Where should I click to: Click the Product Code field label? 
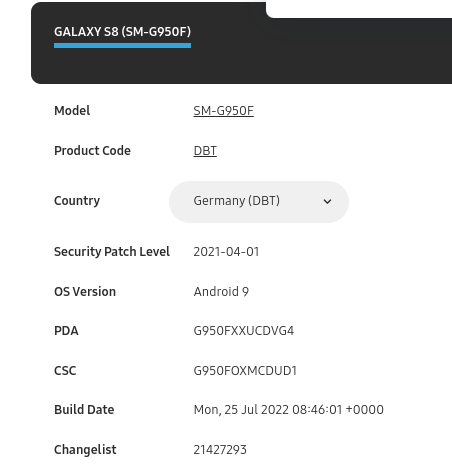[x=92, y=151]
